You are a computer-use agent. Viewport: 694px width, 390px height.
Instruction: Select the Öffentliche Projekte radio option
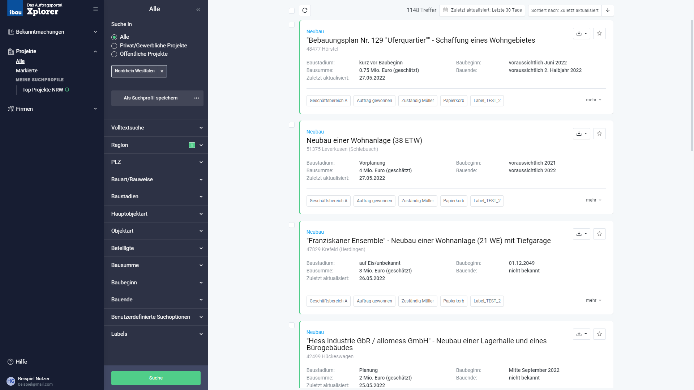coord(114,54)
